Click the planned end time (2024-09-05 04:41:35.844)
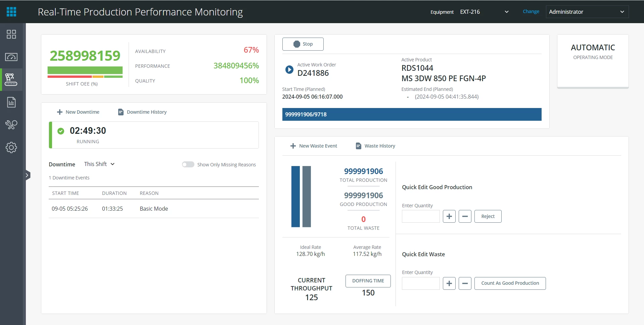 [x=447, y=97]
